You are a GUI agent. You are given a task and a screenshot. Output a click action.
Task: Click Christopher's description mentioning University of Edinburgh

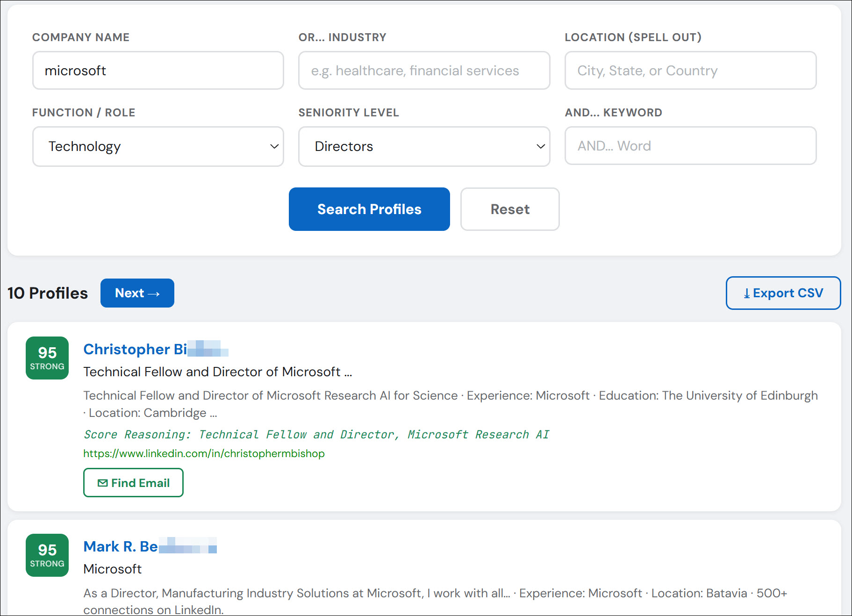(x=451, y=404)
